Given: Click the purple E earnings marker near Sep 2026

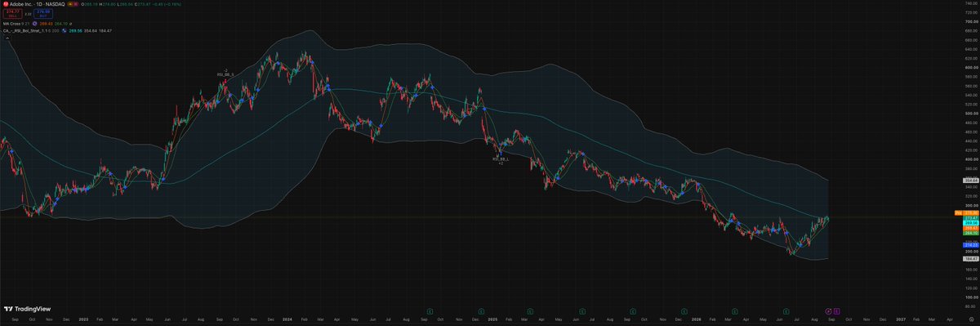Looking at the screenshot, I should pyautogui.click(x=836, y=311).
